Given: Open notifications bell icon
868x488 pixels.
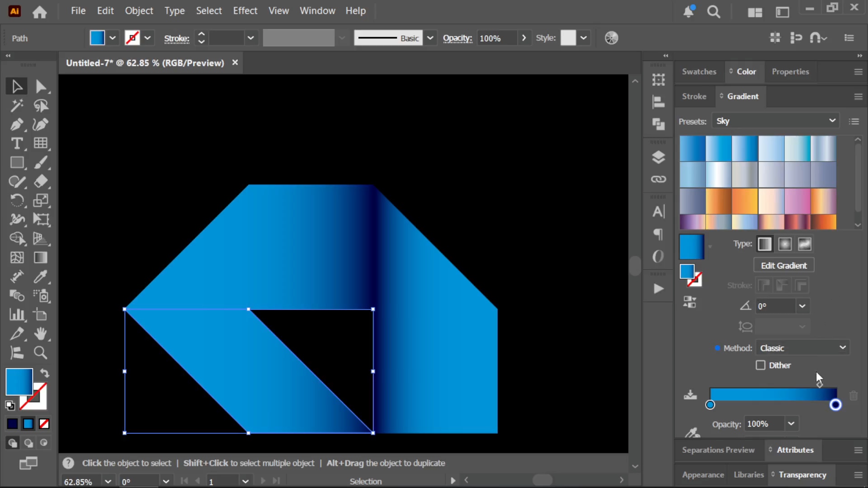Looking at the screenshot, I should point(689,11).
